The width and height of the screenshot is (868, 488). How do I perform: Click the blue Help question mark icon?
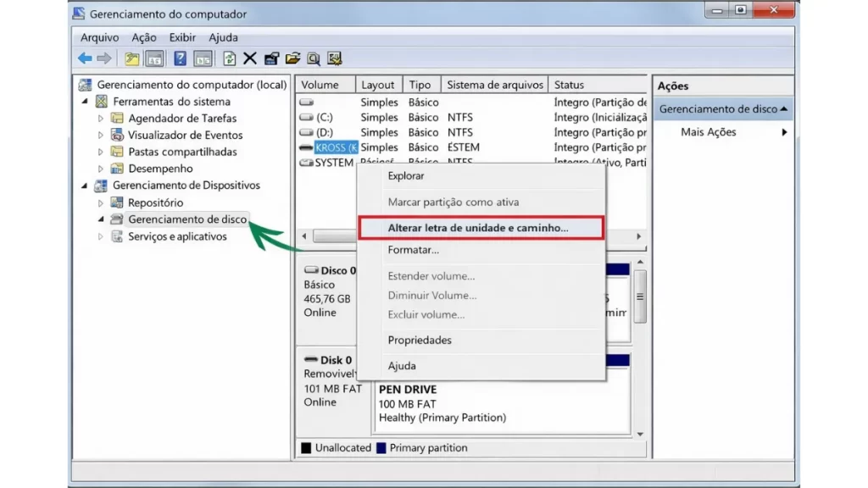pyautogui.click(x=180, y=58)
